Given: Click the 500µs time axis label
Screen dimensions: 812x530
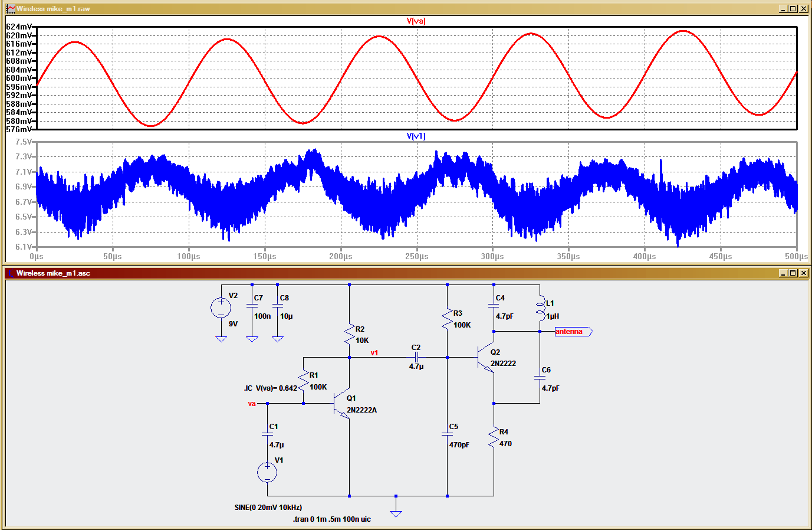Looking at the screenshot, I should coord(796,256).
